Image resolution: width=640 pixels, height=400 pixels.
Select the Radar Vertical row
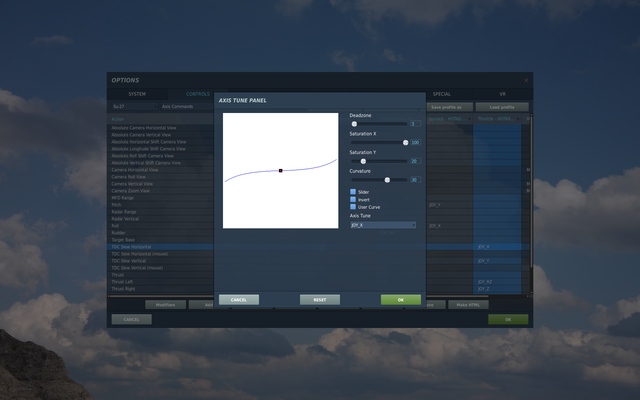160,218
